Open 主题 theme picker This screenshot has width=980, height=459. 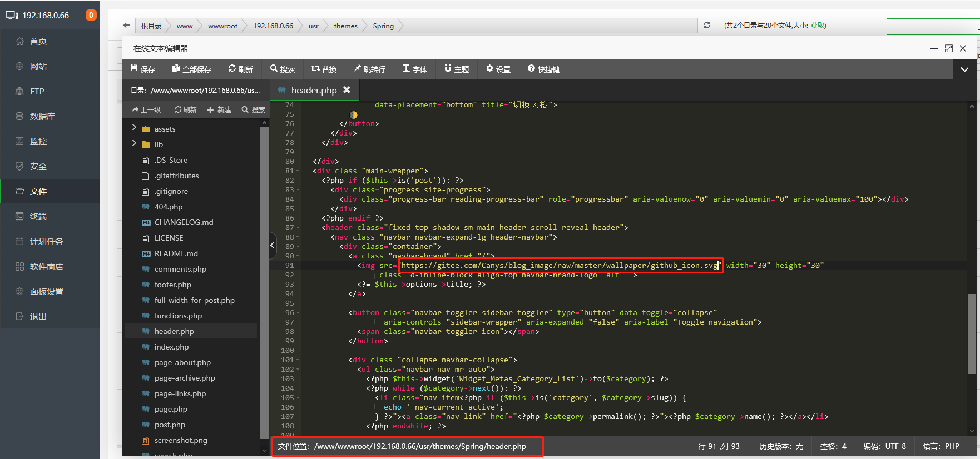(457, 69)
